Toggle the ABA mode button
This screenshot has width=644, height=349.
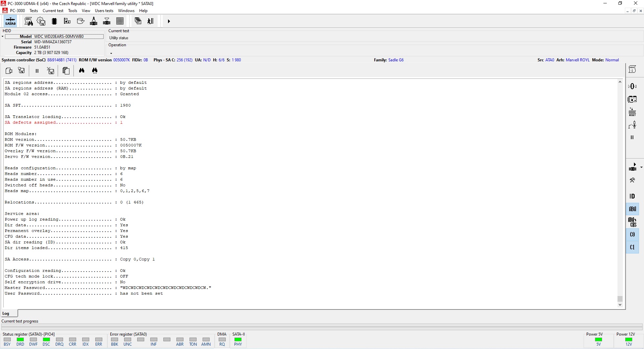632,209
